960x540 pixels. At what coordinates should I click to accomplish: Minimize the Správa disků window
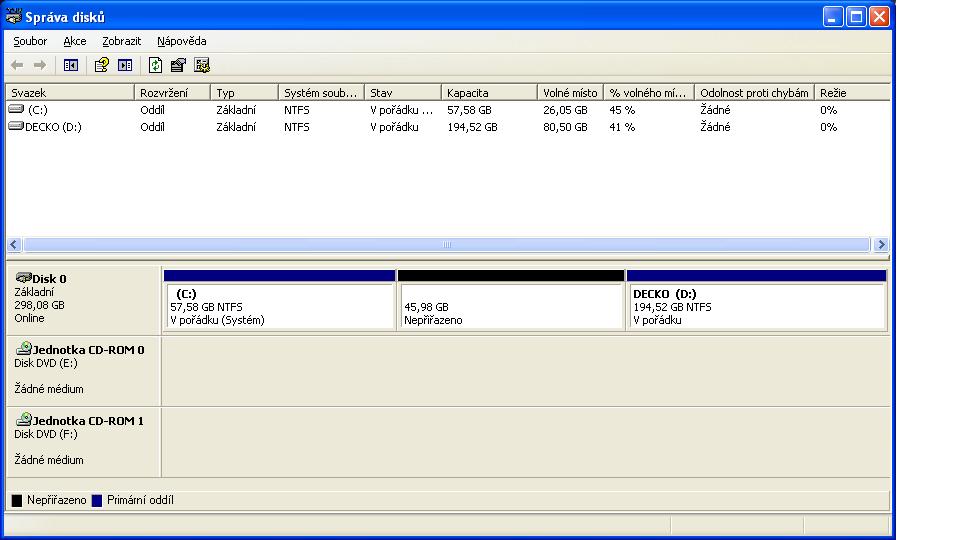[833, 17]
